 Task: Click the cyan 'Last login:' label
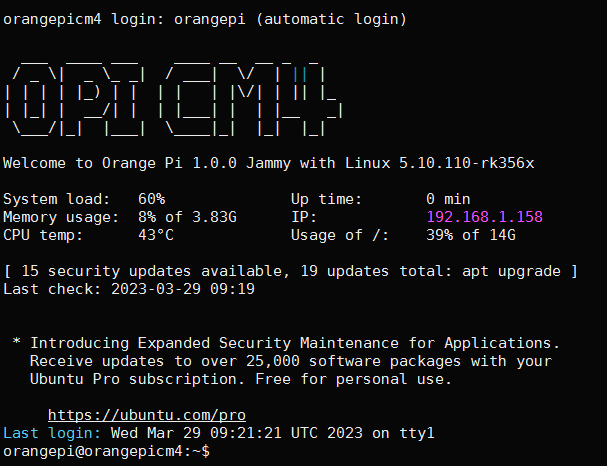click(x=52, y=433)
